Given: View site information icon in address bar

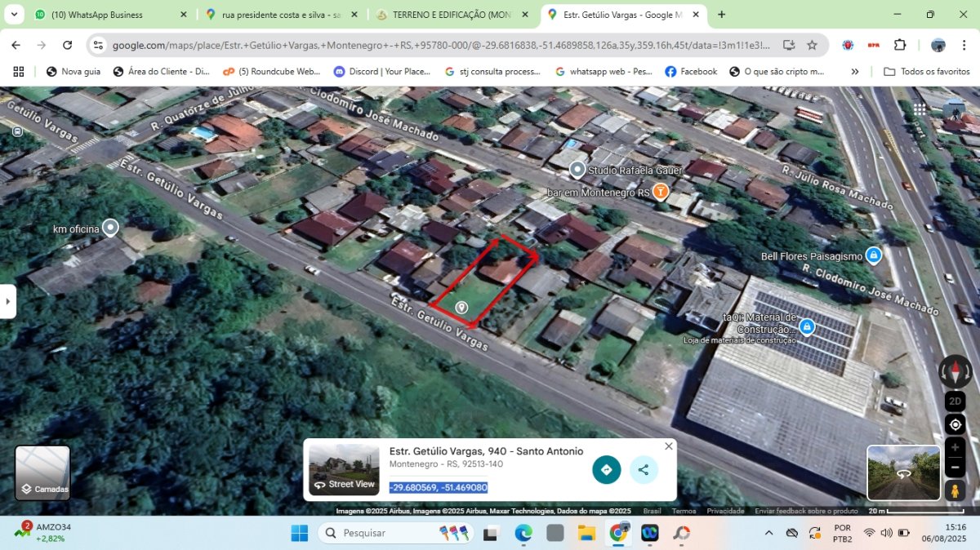Looking at the screenshot, I should (98, 46).
